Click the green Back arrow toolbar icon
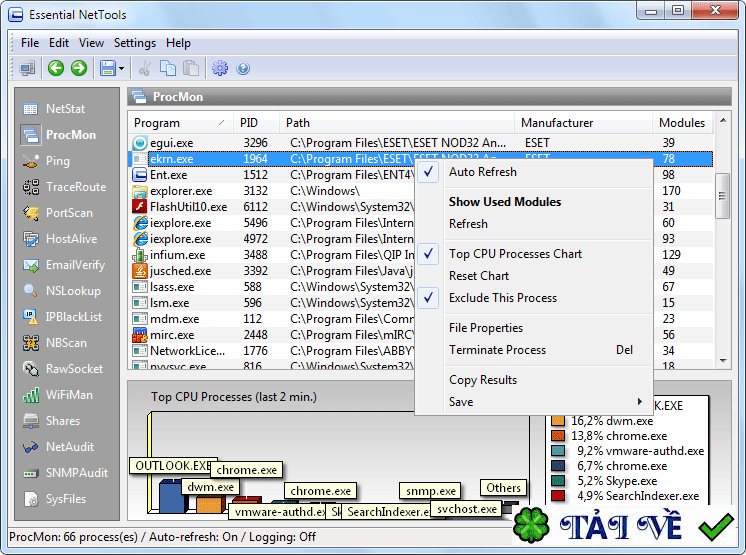Viewport: 746px width, 555px height. coord(56,68)
